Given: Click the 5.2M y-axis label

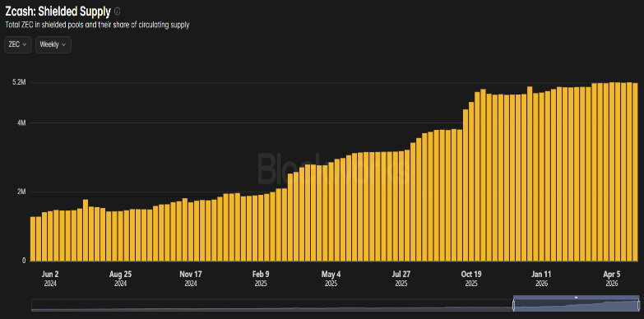Looking at the screenshot, I should click(x=19, y=82).
